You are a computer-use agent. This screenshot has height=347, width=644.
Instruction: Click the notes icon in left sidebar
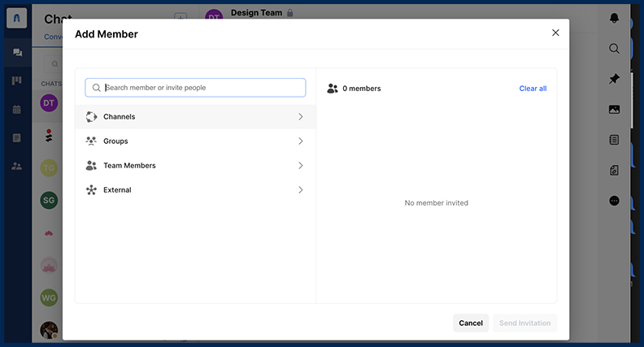click(17, 137)
